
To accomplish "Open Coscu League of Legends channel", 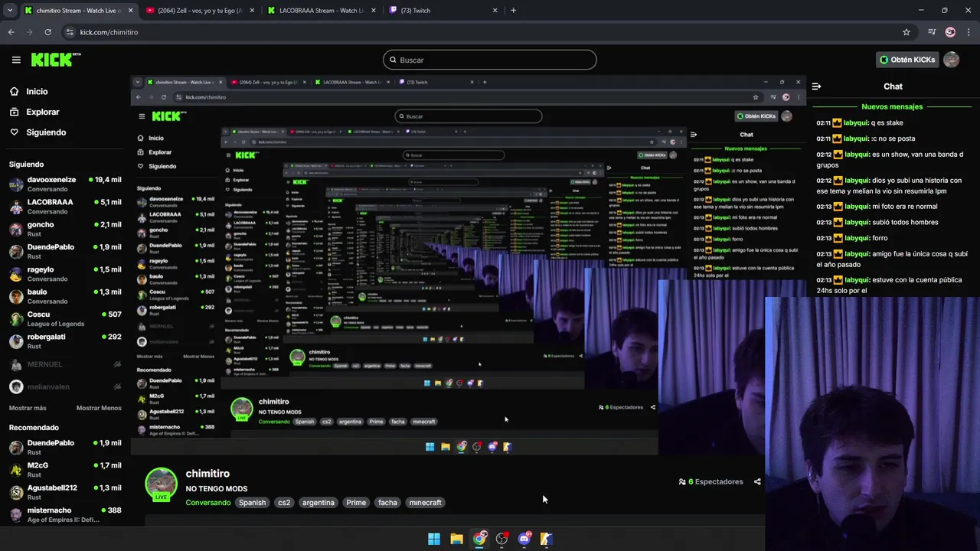I will click(65, 318).
